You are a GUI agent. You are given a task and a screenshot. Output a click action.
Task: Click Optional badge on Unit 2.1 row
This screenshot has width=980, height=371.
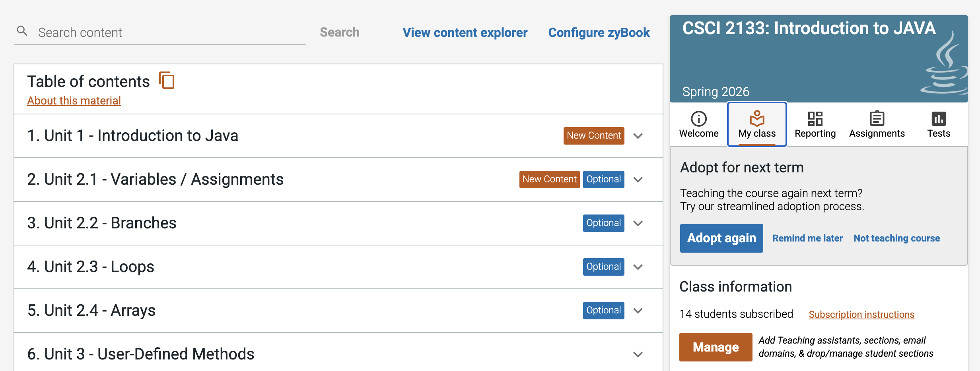[x=604, y=180]
